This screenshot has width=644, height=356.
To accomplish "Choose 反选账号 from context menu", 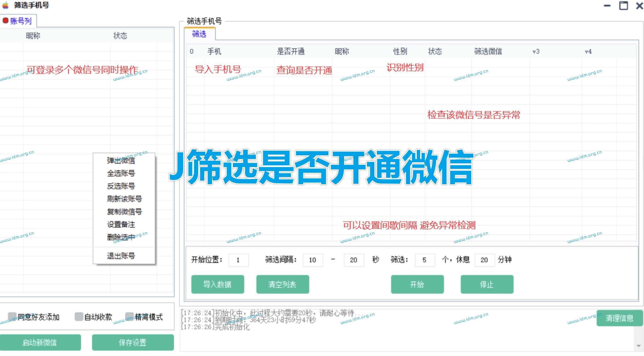I will click(x=121, y=186).
